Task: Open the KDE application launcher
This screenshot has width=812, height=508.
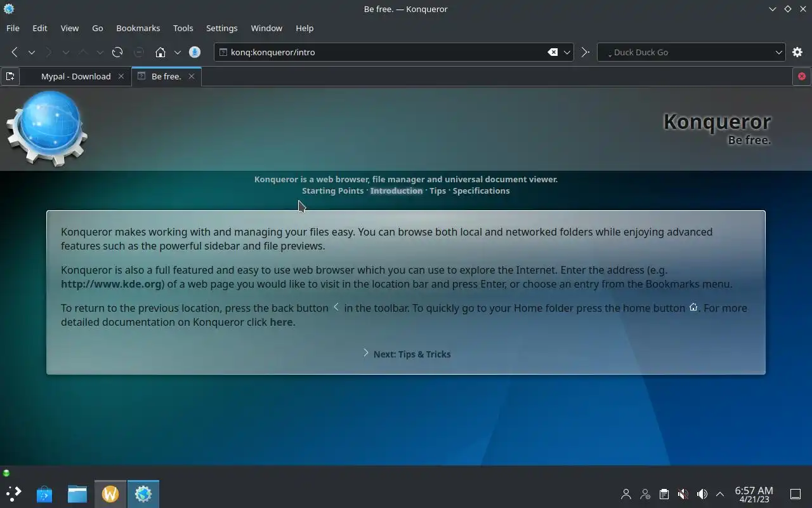Action: click(13, 493)
